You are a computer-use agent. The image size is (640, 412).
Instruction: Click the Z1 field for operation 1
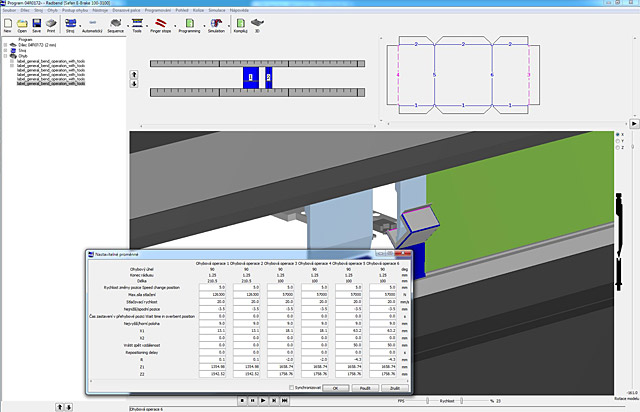coord(212,367)
